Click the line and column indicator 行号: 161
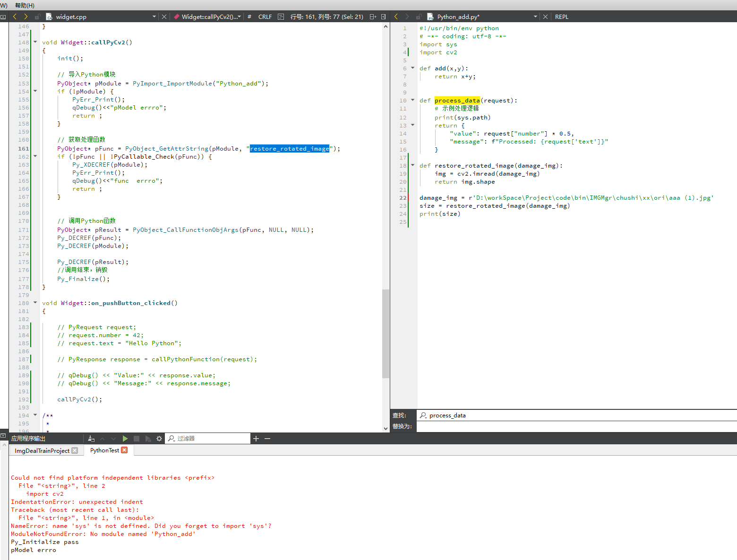Screen dimensions: 737x560 326,17
